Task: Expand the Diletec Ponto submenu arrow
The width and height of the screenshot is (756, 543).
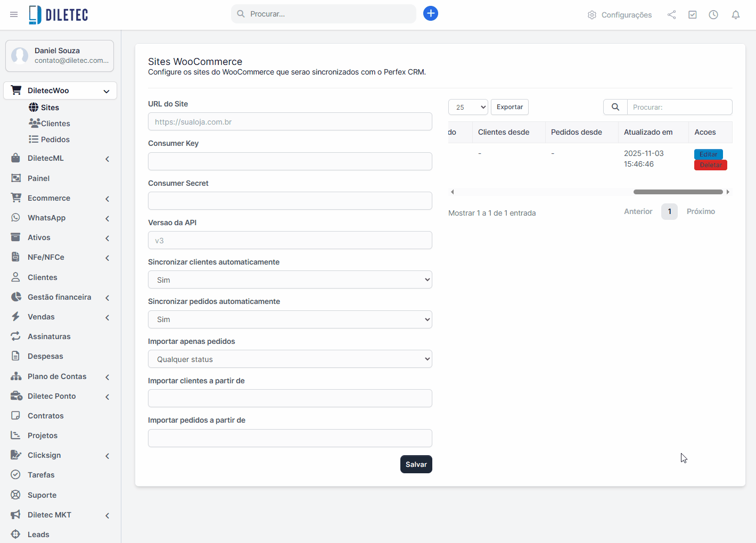Action: 108,397
